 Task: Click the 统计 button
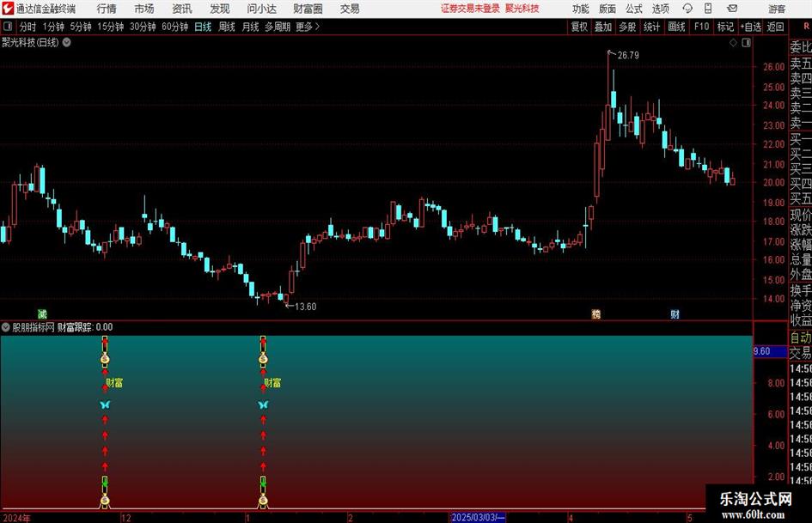pos(651,27)
